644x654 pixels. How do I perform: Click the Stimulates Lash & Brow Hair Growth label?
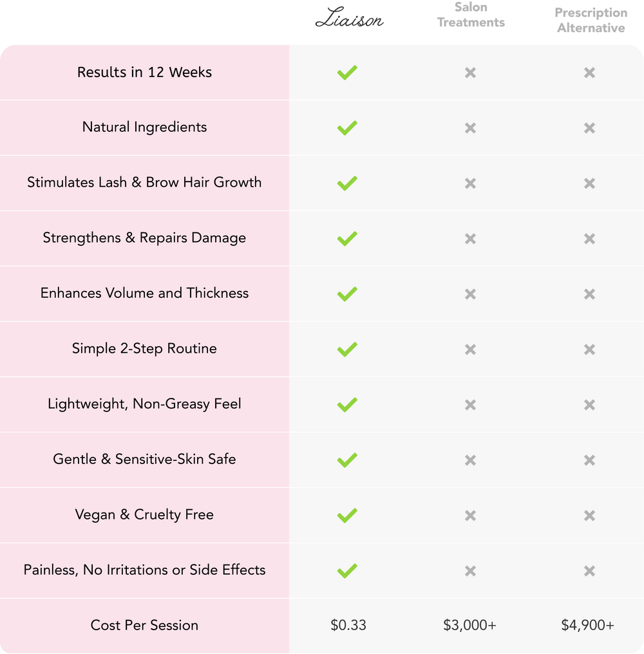144,182
